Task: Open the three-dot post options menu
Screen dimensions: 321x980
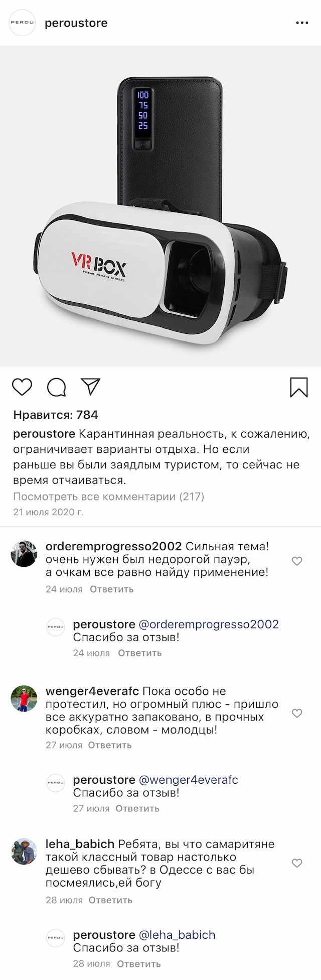Action: pyautogui.click(x=302, y=23)
